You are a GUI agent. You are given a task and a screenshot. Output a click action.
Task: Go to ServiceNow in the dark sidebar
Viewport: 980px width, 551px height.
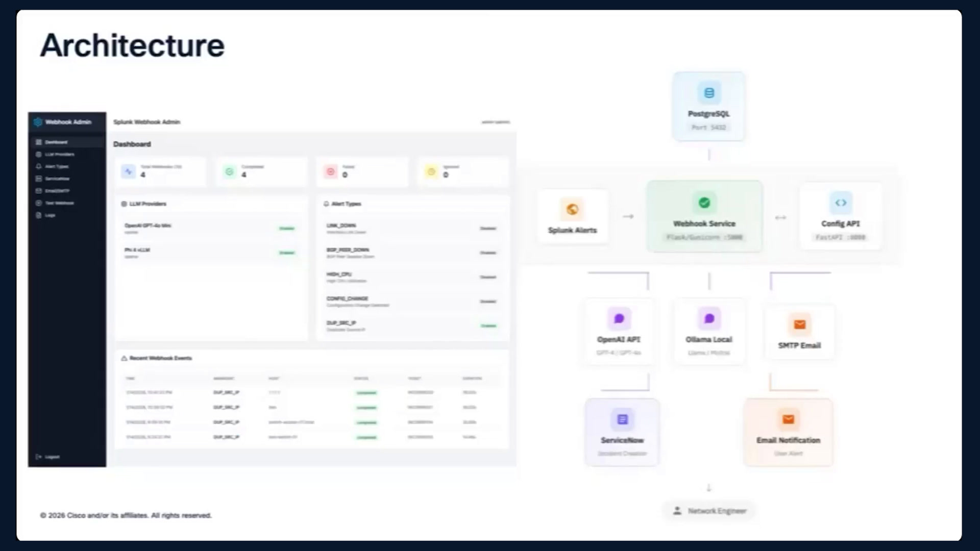pos(67,179)
